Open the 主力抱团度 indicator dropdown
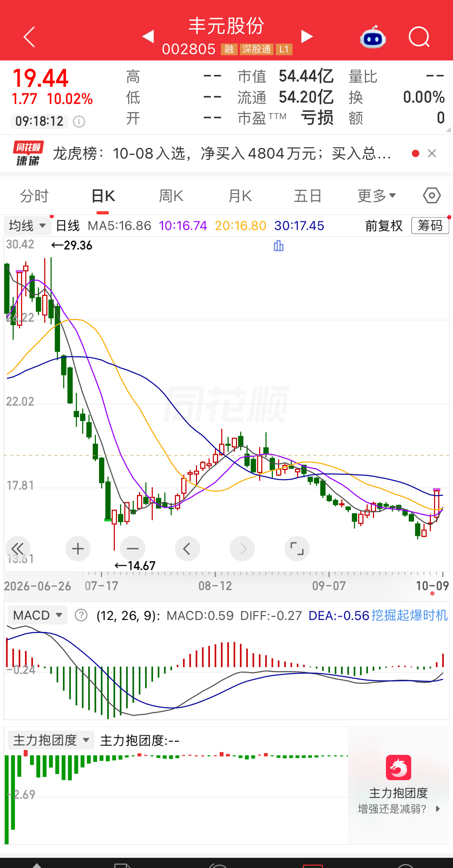The width and height of the screenshot is (453, 868). click(x=51, y=740)
